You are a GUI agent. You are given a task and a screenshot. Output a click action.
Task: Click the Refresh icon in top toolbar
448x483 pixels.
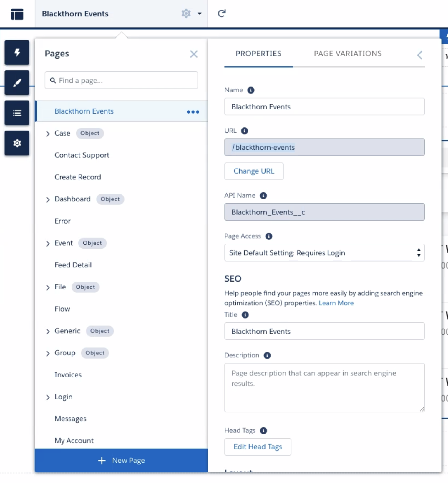pyautogui.click(x=222, y=13)
